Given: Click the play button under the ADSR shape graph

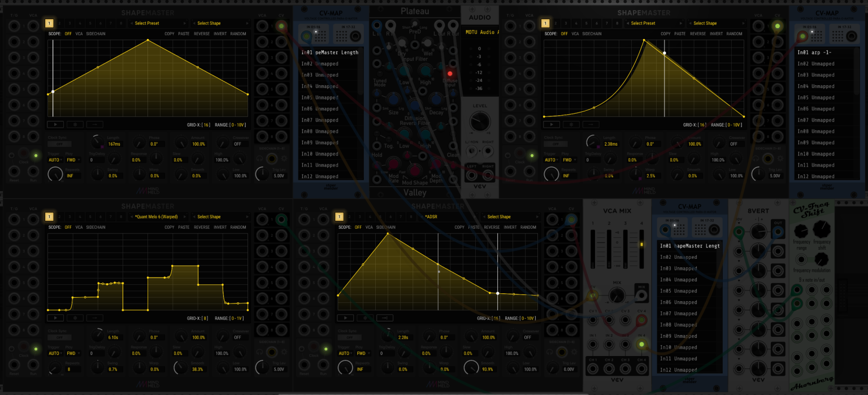Looking at the screenshot, I should [x=346, y=318].
